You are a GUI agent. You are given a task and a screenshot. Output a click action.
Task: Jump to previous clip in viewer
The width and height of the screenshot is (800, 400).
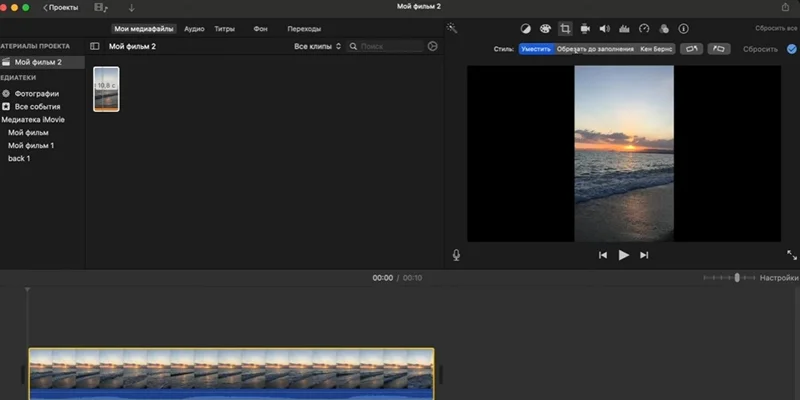click(x=603, y=255)
